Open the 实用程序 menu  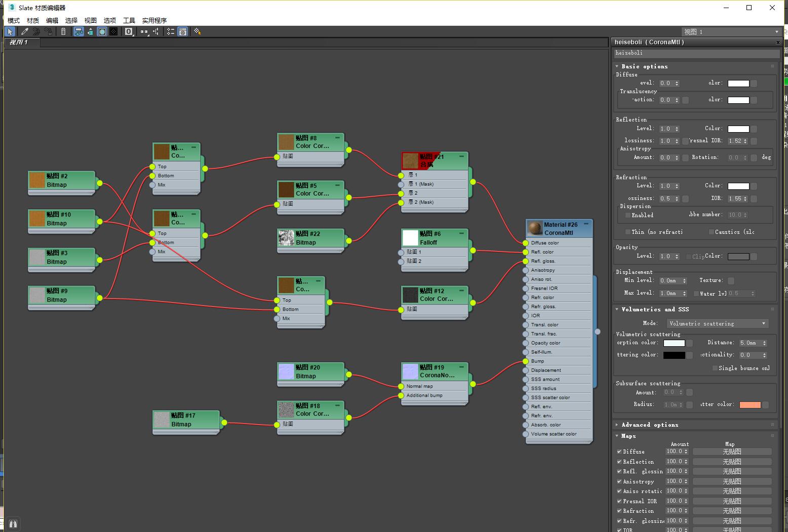click(154, 20)
